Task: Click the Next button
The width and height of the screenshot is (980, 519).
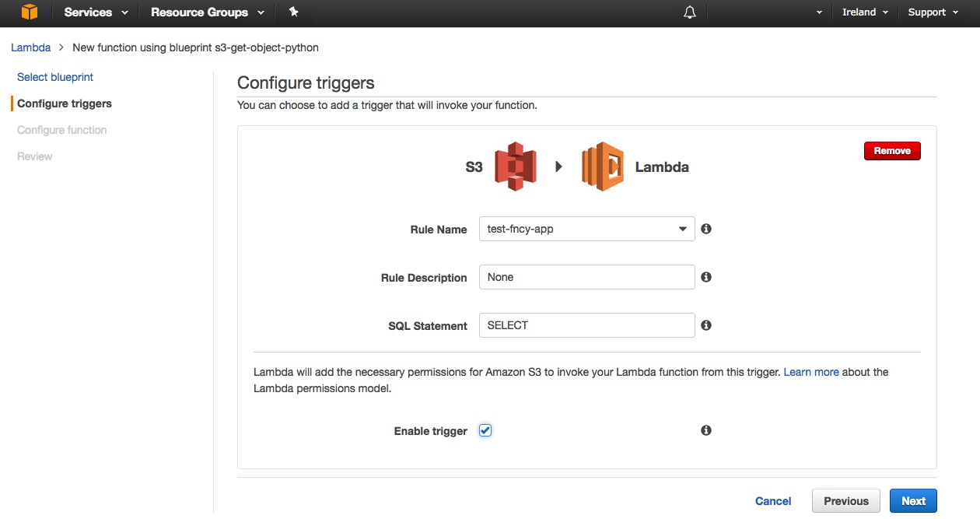Action: click(x=913, y=501)
